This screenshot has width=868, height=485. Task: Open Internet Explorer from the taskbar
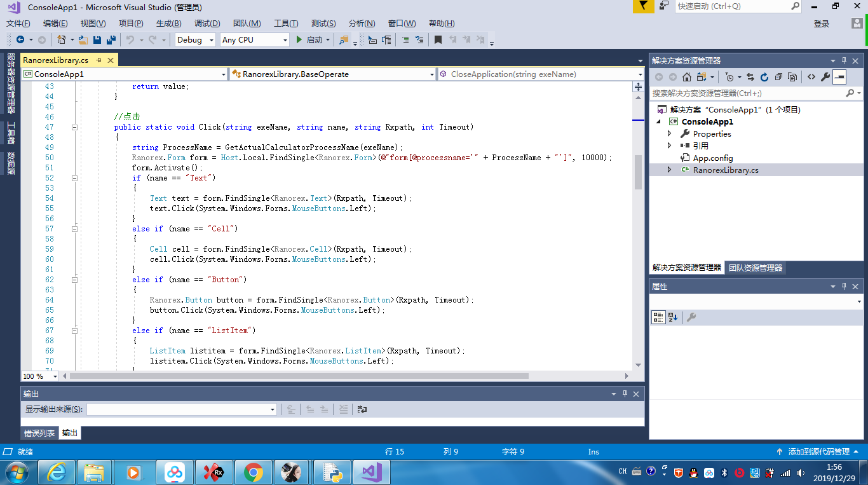tap(57, 472)
